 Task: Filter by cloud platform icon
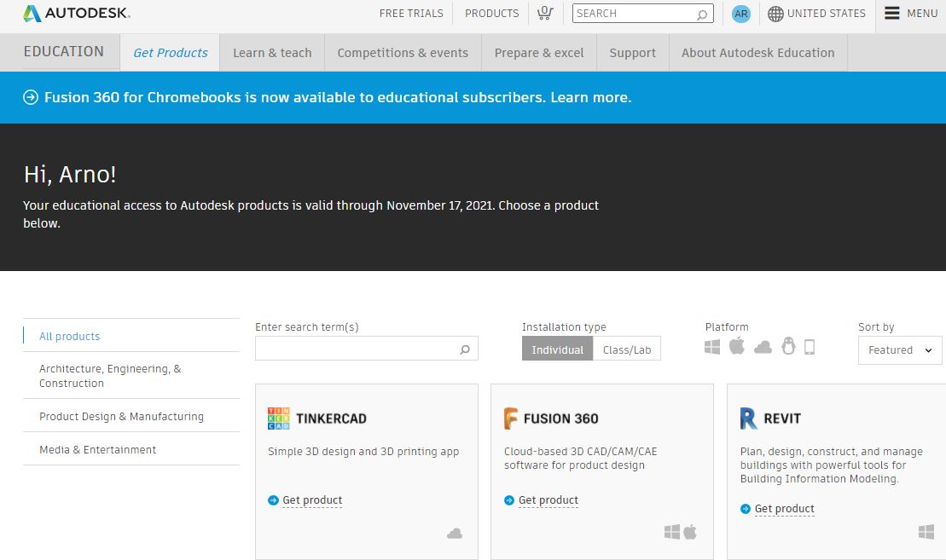[x=763, y=347]
